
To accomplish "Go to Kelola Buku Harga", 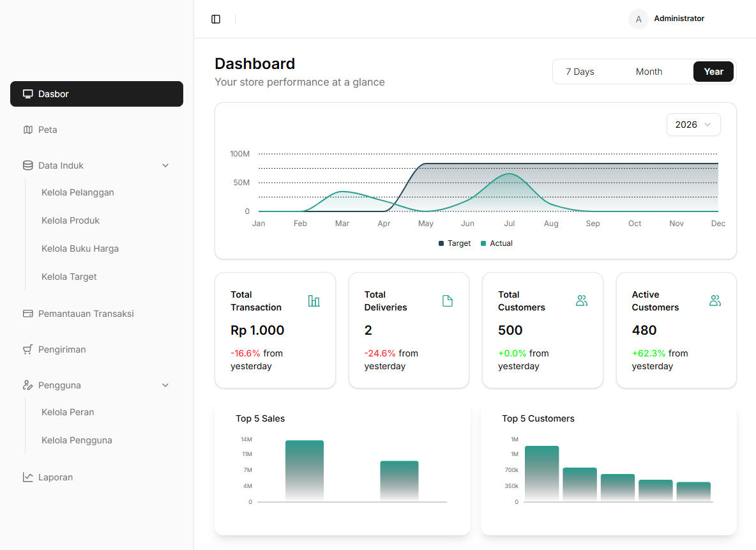I will point(80,248).
